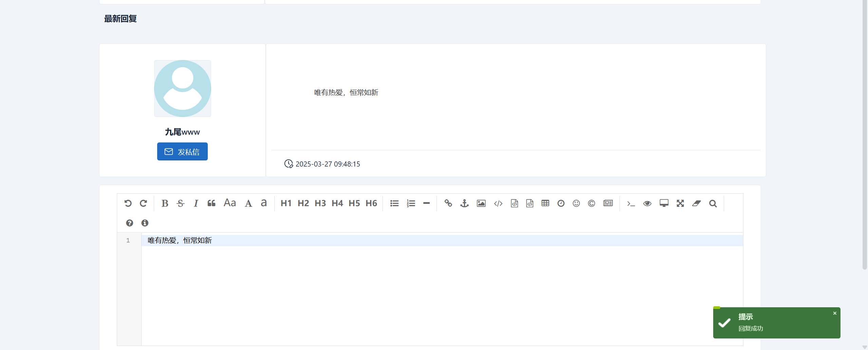Open the editor about info icon

pos(145,223)
